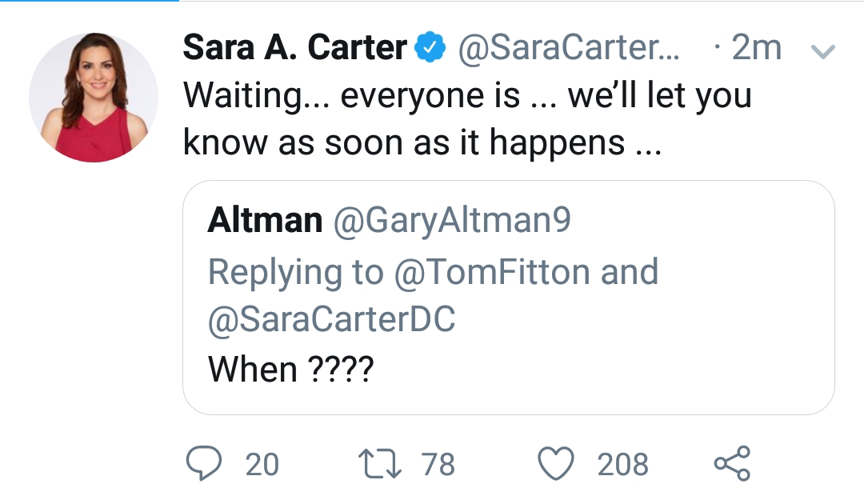Screen dimensions: 864x504
Task: Click the Altman name in quoted tweet
Action: coord(264,221)
